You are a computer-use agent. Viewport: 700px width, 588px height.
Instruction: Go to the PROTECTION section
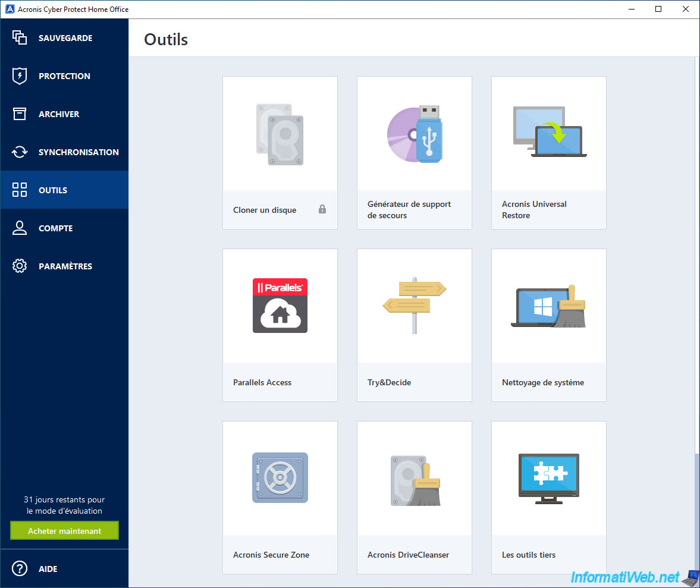point(64,76)
